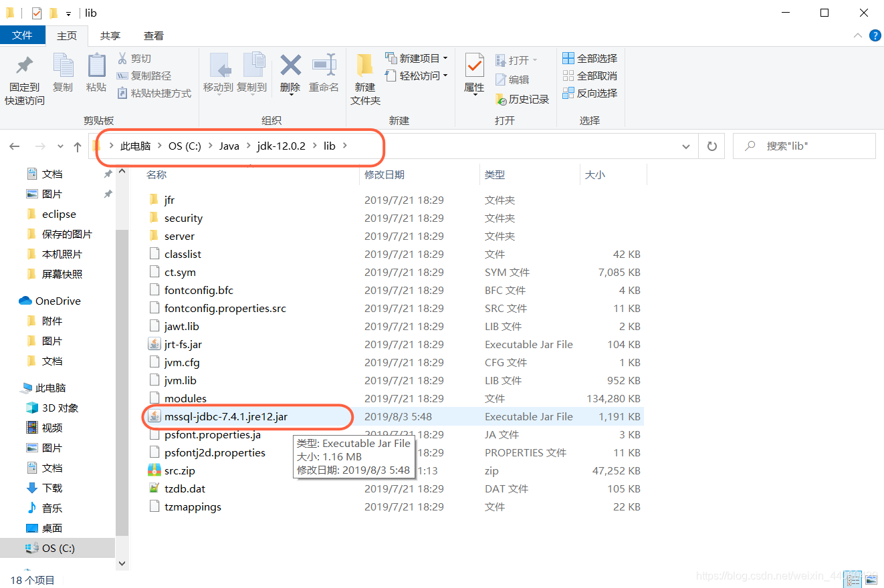This screenshot has height=588, width=884.
Task: Click the navigation pane scrollbar up arrow
Action: pyautogui.click(x=122, y=172)
